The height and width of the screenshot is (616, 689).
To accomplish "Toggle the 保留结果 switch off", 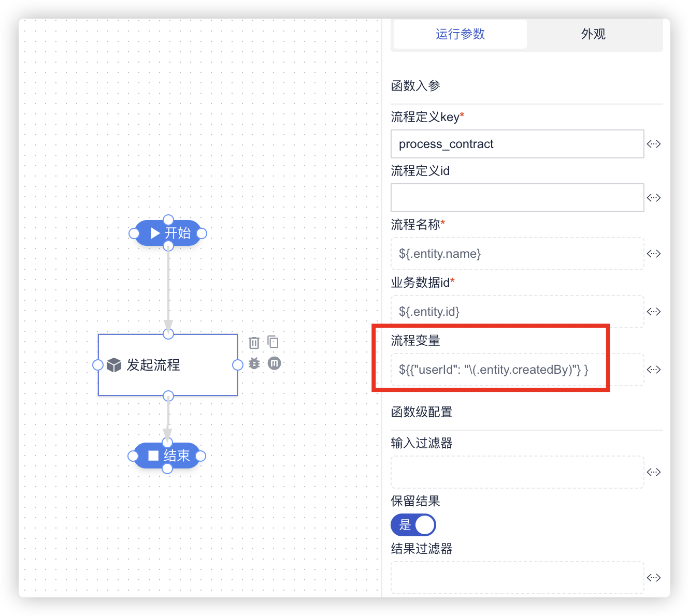I will coord(413,525).
